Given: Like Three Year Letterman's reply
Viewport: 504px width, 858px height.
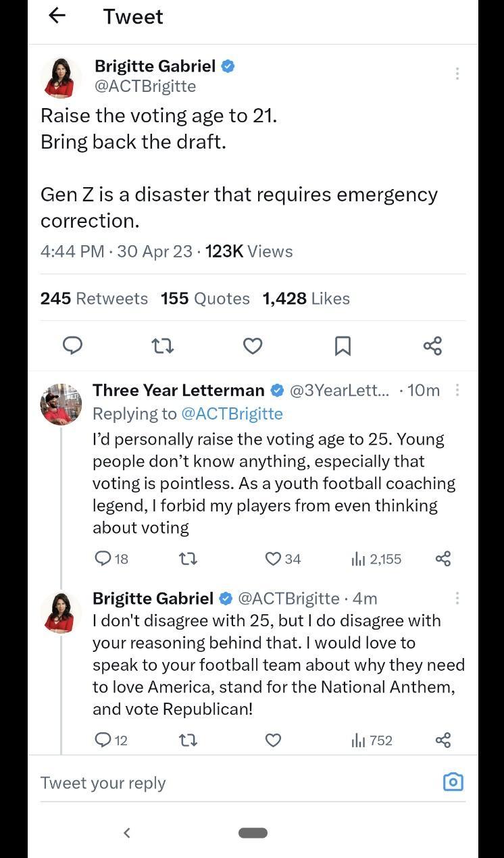Looking at the screenshot, I should tap(272, 559).
